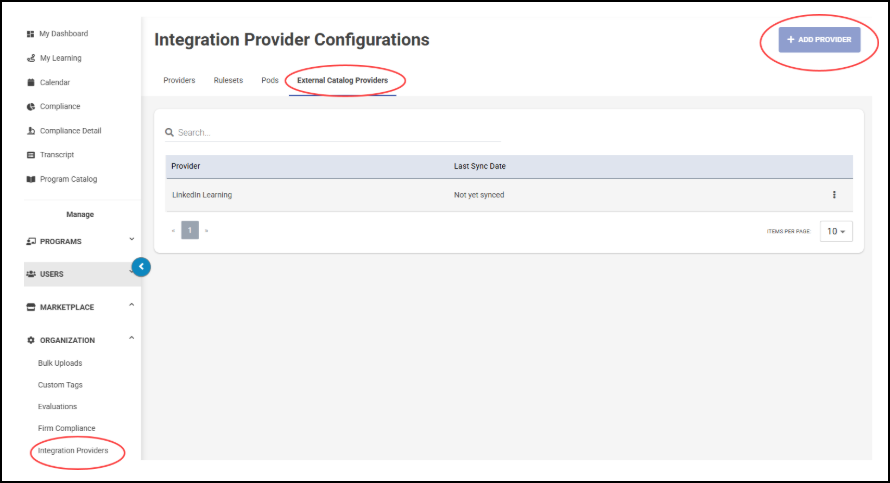Open Bulk Uploads under Organization
Image resolution: width=890 pixels, height=483 pixels.
coord(60,363)
